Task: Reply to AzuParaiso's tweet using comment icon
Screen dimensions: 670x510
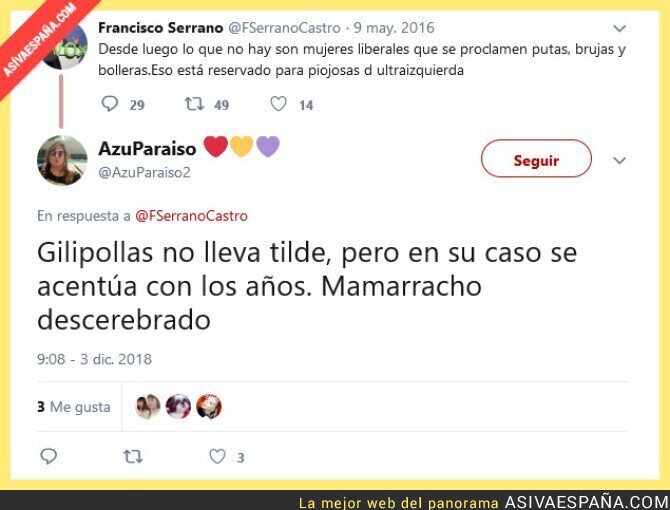Action: pyautogui.click(x=49, y=456)
